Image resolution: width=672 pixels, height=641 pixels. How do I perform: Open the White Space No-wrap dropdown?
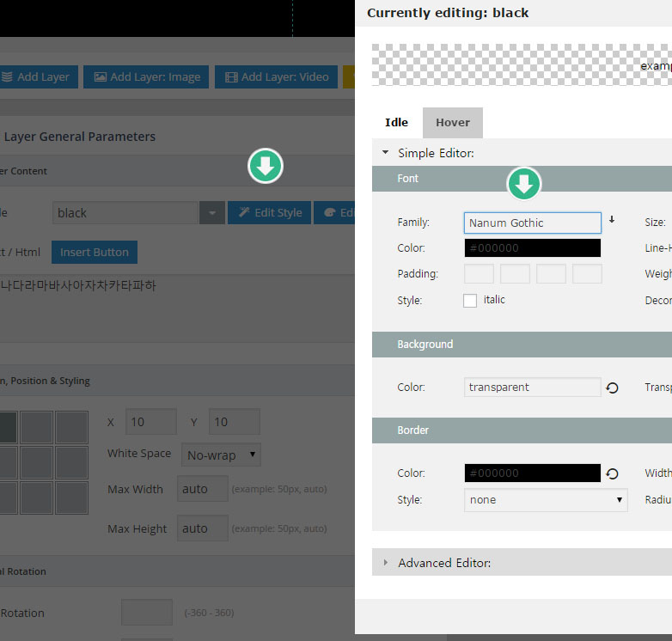223,455
